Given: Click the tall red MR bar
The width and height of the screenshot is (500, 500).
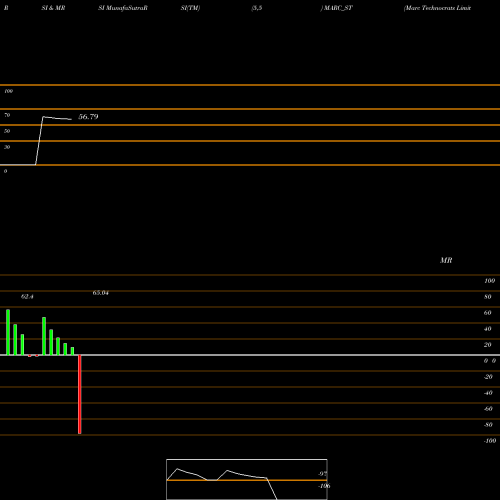Looking at the screenshot, I should pyautogui.click(x=80, y=394).
